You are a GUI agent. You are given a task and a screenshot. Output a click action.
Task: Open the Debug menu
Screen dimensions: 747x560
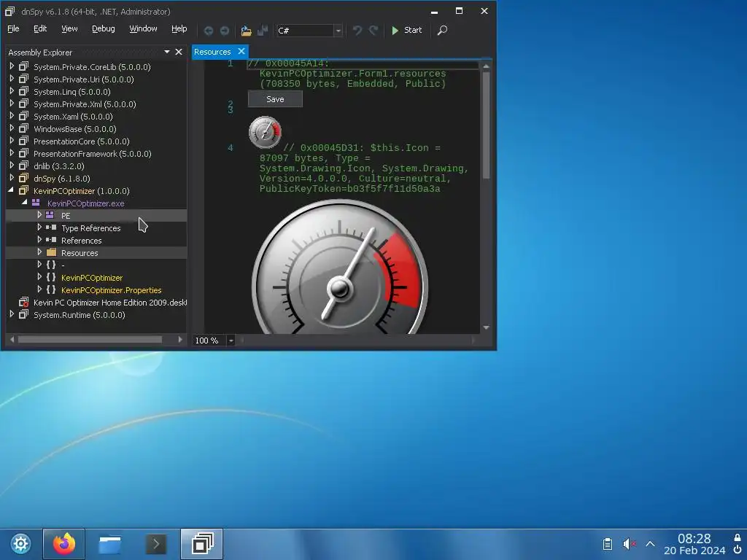point(104,28)
